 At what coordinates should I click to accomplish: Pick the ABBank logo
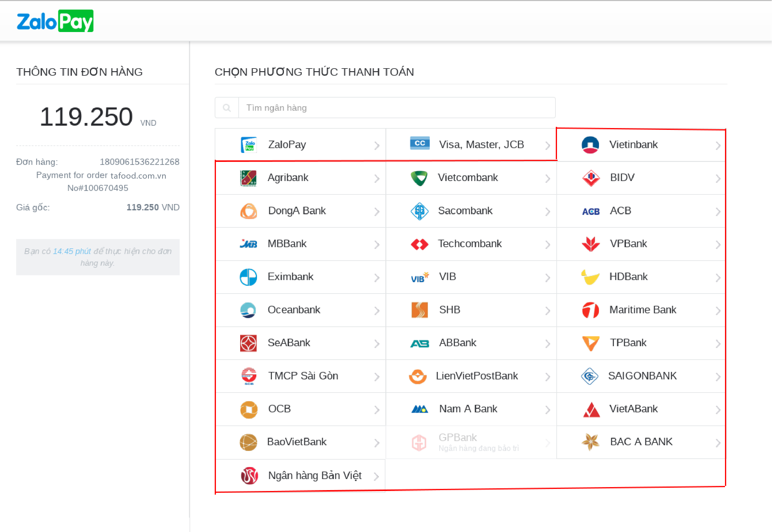(420, 343)
